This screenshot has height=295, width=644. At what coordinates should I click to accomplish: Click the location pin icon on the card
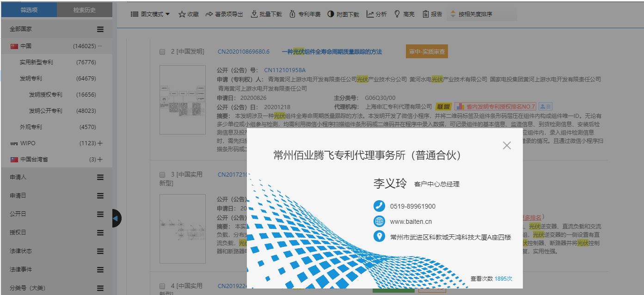click(379, 237)
